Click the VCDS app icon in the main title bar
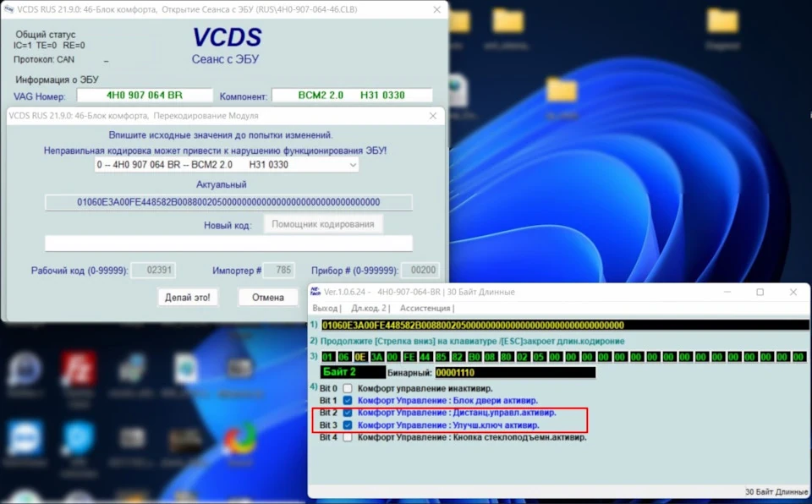The width and height of the screenshot is (812, 504). pos(8,9)
